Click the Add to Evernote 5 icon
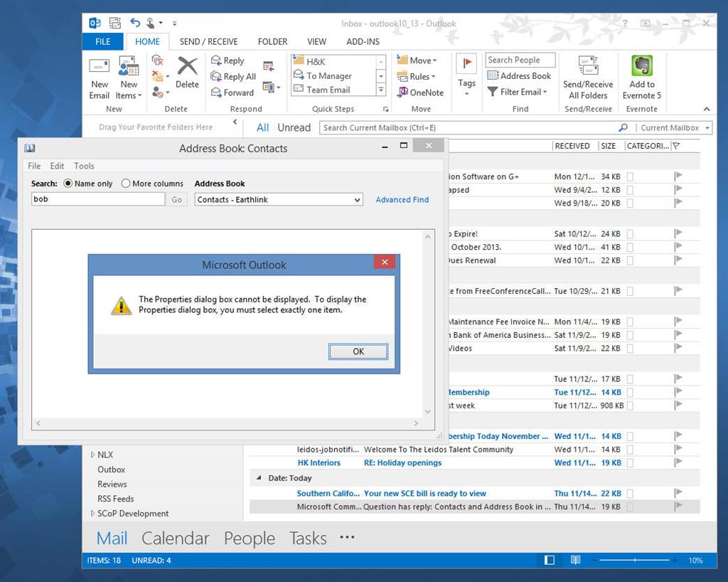Image resolution: width=728 pixels, height=582 pixels. (x=642, y=65)
